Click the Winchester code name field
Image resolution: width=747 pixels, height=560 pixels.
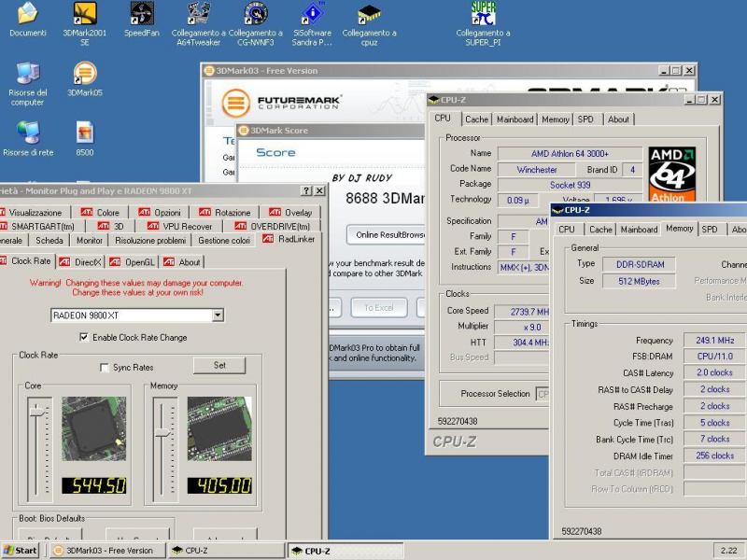tap(536, 170)
